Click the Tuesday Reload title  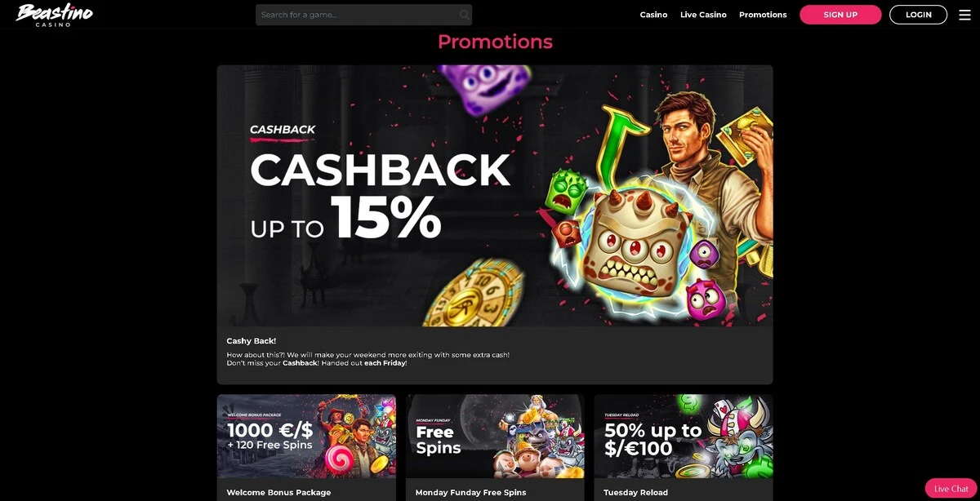pos(635,493)
